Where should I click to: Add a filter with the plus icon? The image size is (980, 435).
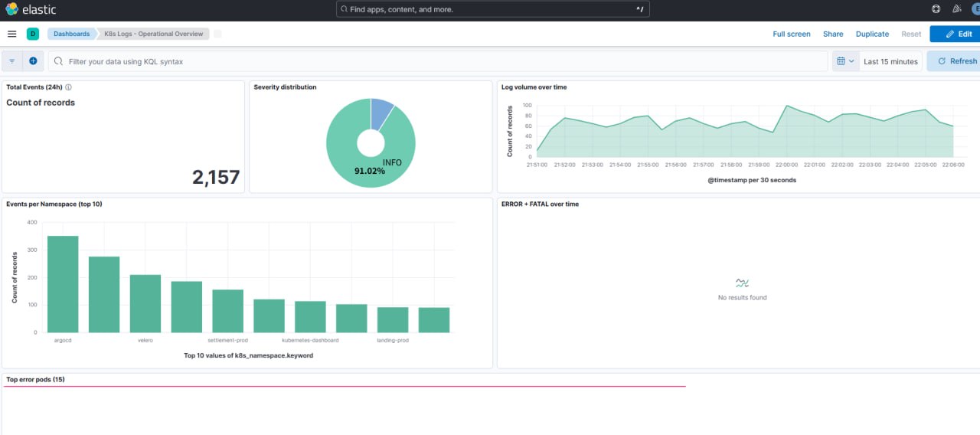pos(33,61)
